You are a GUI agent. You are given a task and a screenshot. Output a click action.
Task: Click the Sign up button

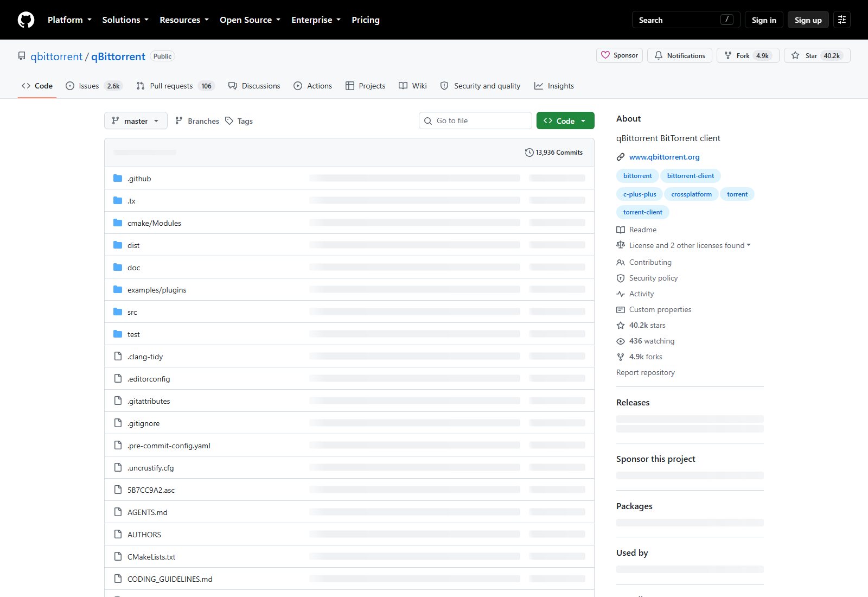(808, 20)
